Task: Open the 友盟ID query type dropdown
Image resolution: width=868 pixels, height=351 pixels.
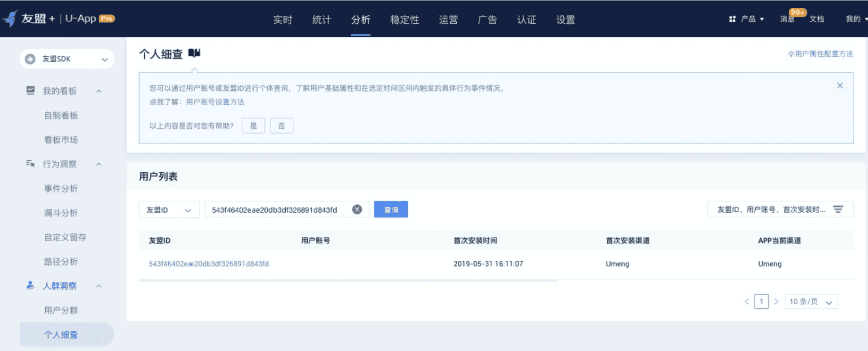Action: [x=169, y=210]
